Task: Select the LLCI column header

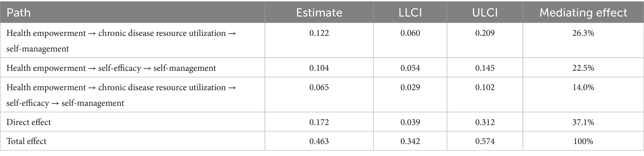Action: point(410,13)
